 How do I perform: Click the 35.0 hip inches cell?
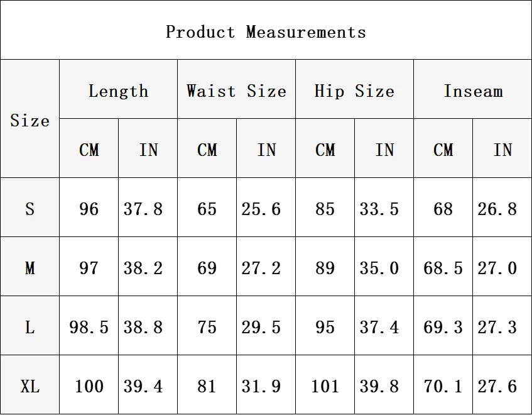click(384, 268)
